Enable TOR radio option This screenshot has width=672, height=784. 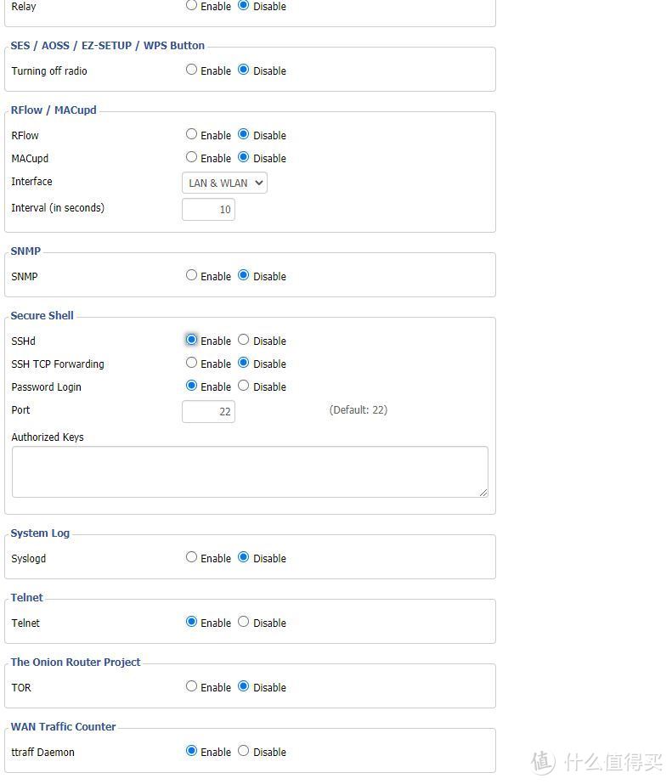pos(191,686)
